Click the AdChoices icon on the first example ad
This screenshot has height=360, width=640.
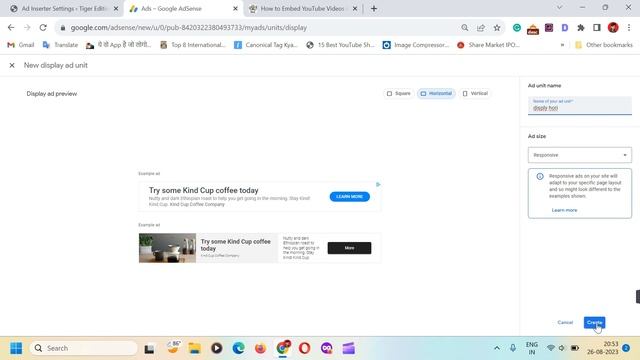pyautogui.click(x=378, y=184)
